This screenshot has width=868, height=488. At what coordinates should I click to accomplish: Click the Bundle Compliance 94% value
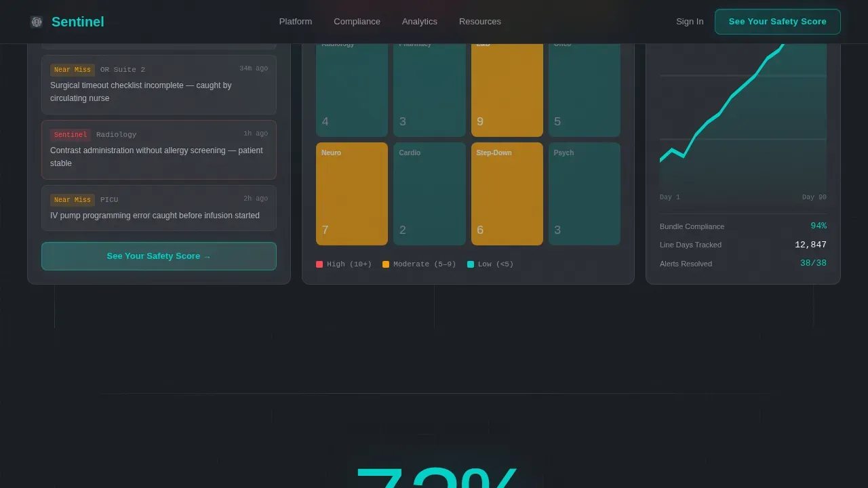click(x=818, y=226)
